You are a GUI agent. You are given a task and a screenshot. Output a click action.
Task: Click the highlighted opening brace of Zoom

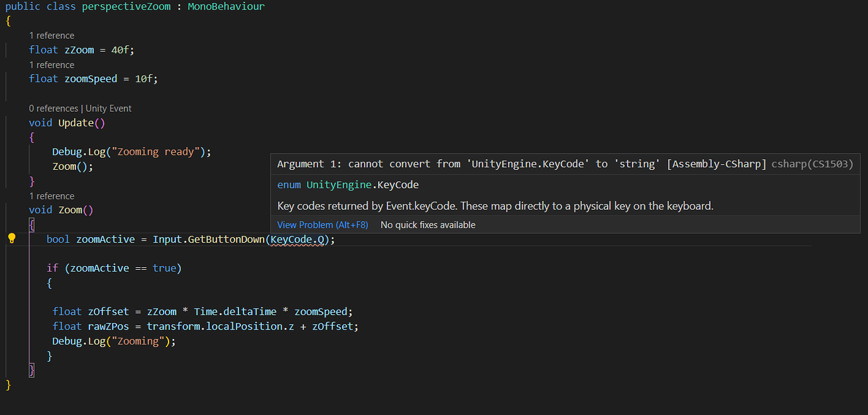tap(32, 224)
